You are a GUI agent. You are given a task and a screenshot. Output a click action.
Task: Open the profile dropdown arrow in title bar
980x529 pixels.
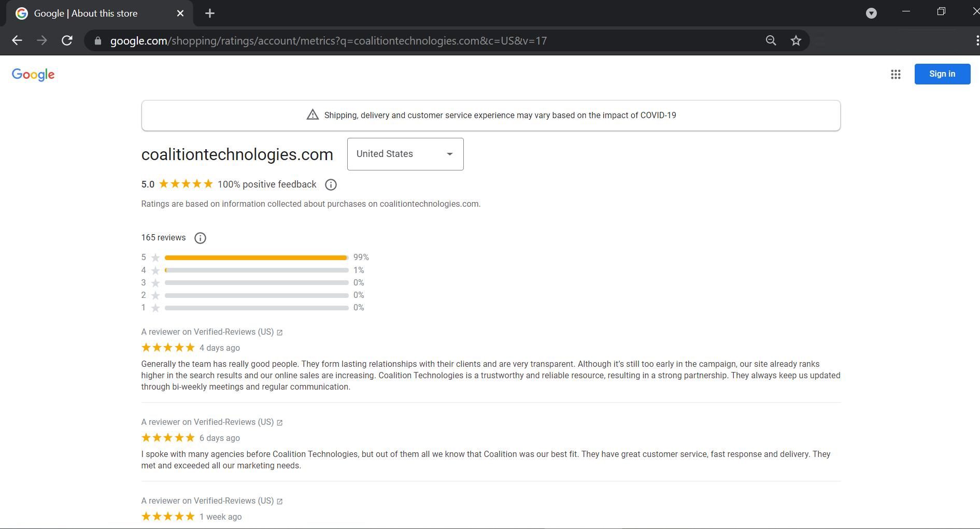pyautogui.click(x=871, y=13)
